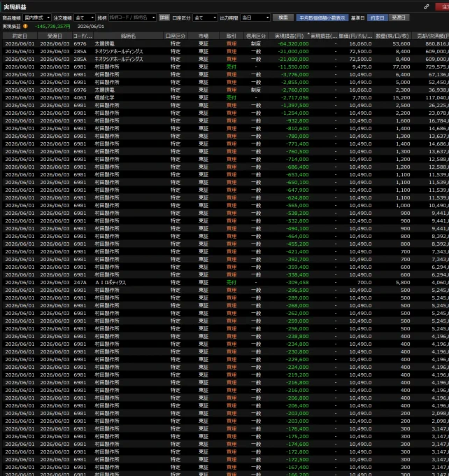Click the 詳細 button
This screenshot has height=476, width=449.
164,17
